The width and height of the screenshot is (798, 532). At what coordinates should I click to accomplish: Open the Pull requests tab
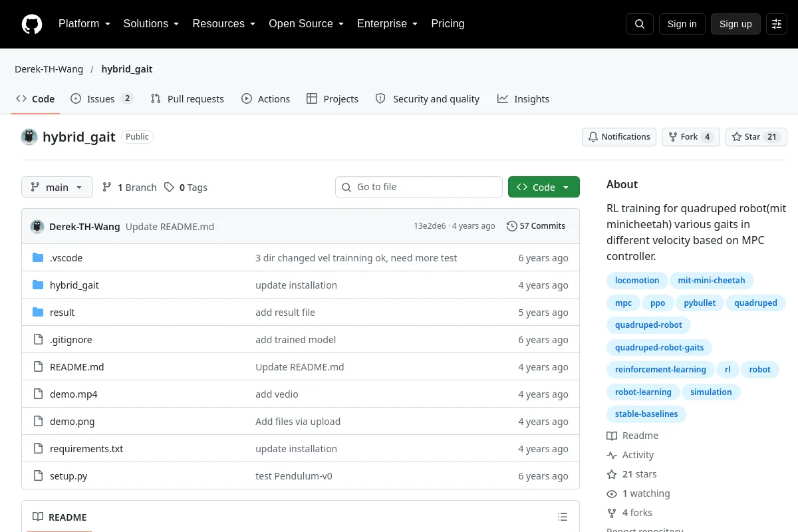pos(188,99)
